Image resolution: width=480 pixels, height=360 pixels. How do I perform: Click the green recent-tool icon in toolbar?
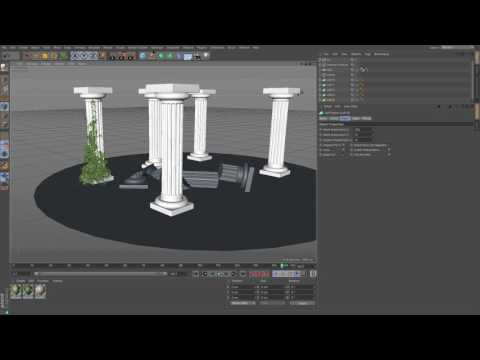point(63,56)
